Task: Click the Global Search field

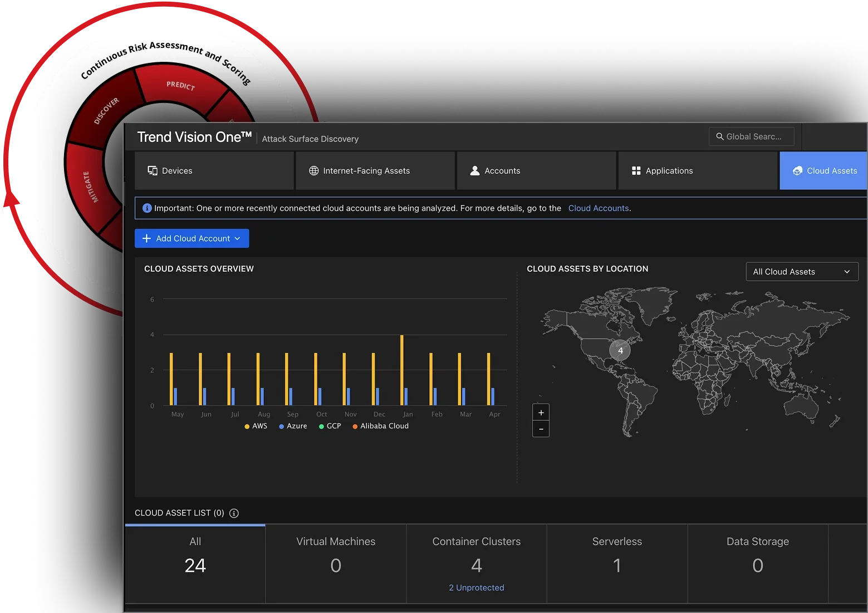Action: pos(751,136)
